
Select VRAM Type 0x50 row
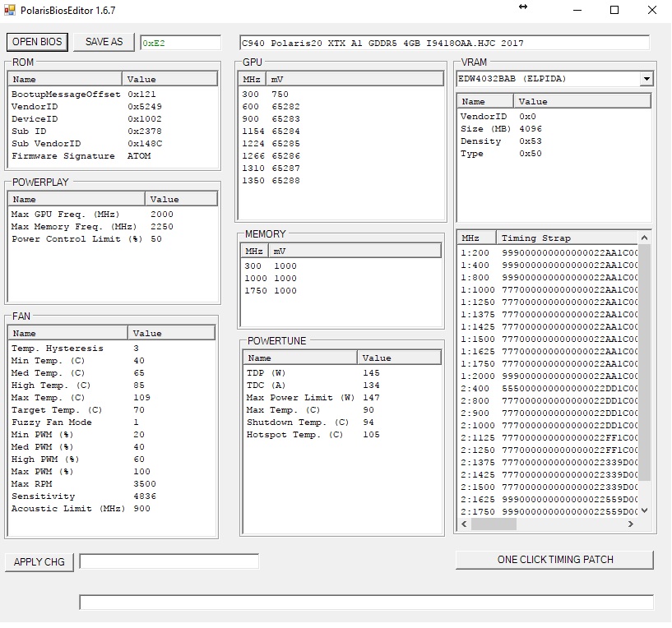tap(554, 154)
